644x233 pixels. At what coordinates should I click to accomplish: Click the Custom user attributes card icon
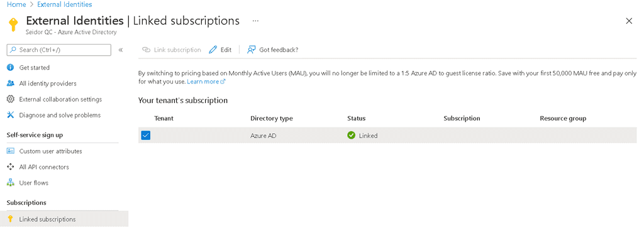pyautogui.click(x=11, y=151)
